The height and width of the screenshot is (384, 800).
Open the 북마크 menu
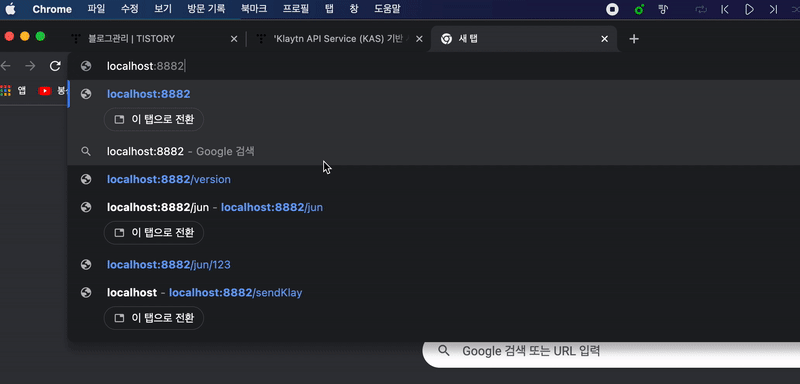click(x=254, y=9)
